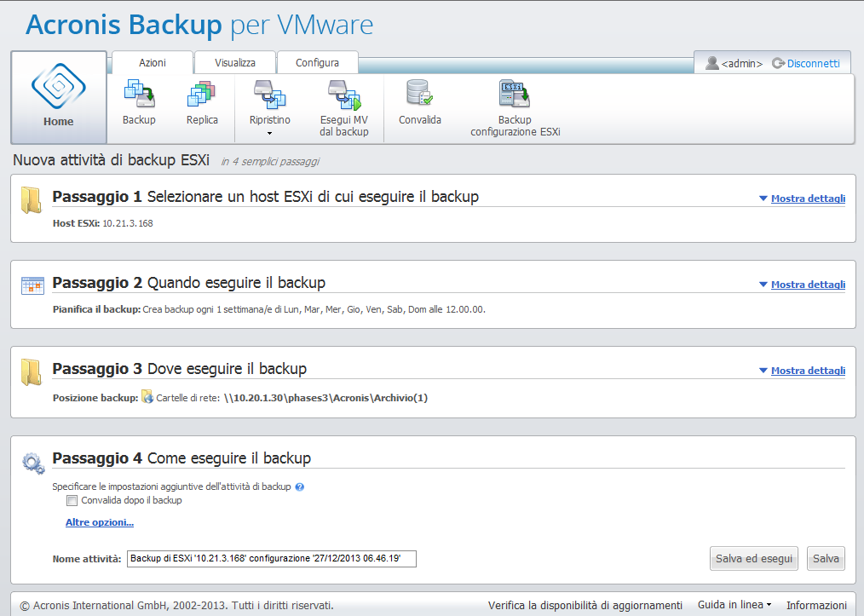Click the Disconnetti link
This screenshot has width=864, height=616.
pos(814,63)
